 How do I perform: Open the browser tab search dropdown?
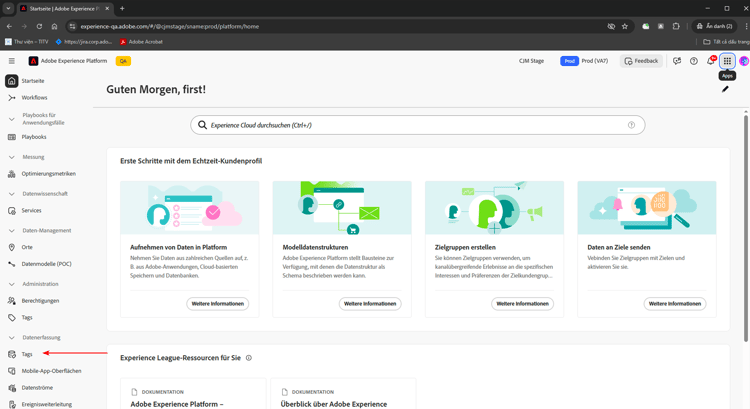click(x=8, y=9)
